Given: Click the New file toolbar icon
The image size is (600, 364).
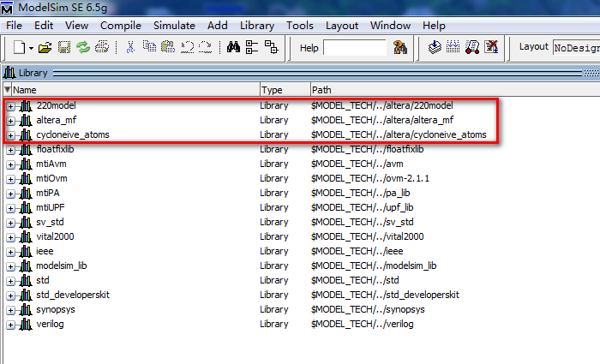Looking at the screenshot, I should click(x=19, y=48).
